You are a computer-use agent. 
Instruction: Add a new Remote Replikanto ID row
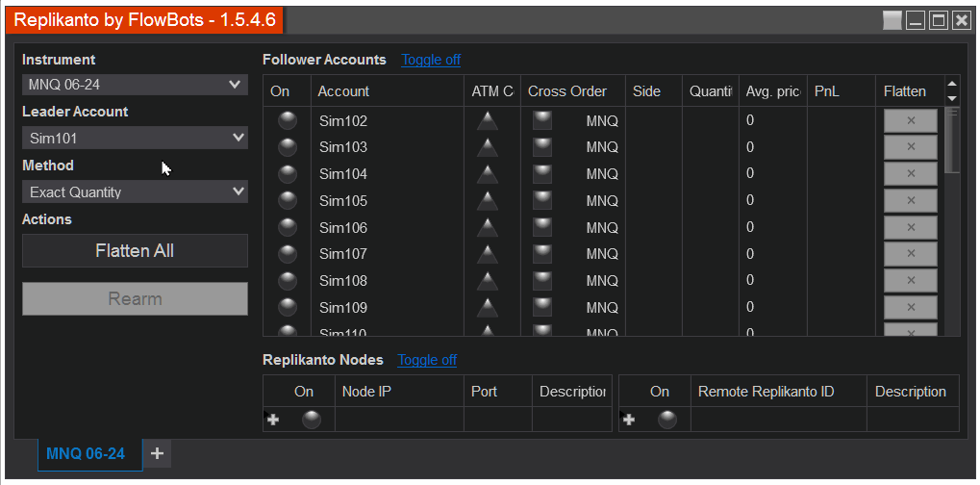(629, 420)
